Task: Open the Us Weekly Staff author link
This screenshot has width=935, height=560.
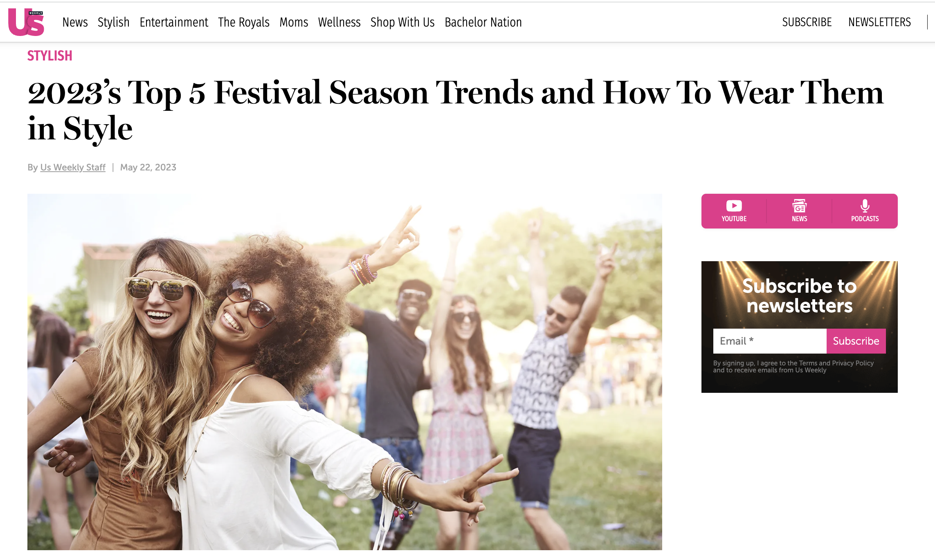Action: (x=73, y=167)
